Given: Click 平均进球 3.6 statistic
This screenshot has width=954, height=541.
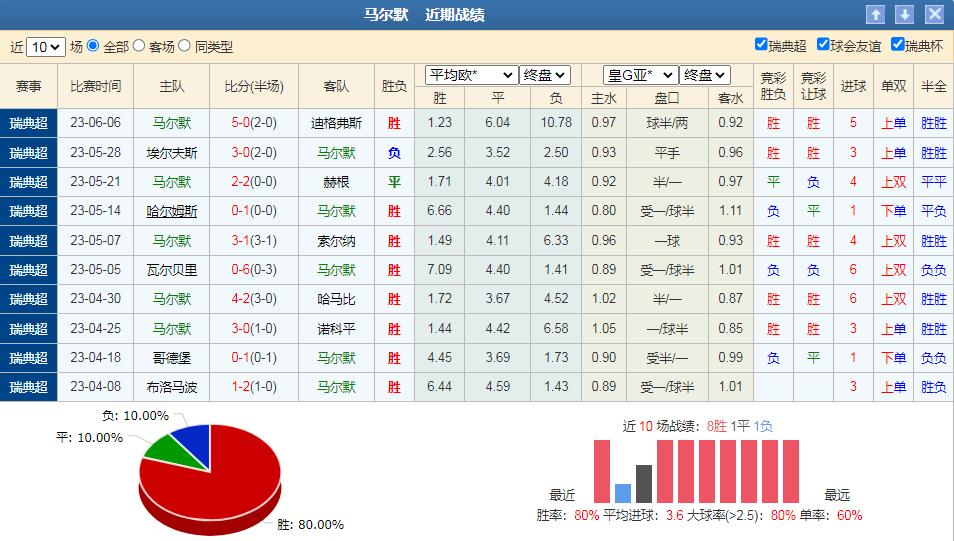Looking at the screenshot, I should click(643, 515).
